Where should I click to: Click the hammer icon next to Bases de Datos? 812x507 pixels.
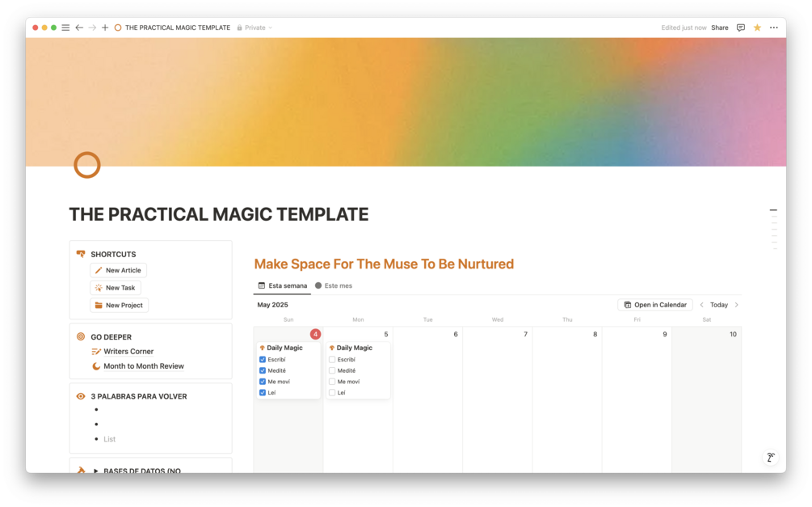click(x=81, y=470)
